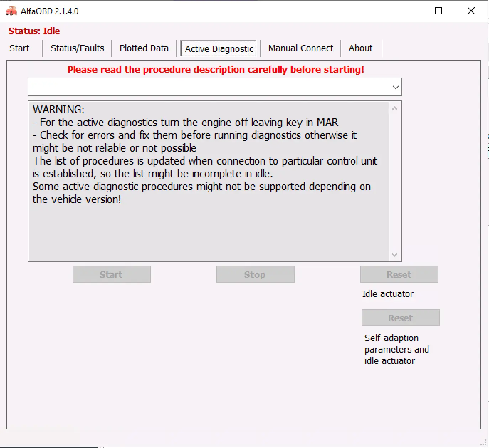The height and width of the screenshot is (448, 489).
Task: Click Reset for self-adaption parameters
Action: click(x=400, y=318)
